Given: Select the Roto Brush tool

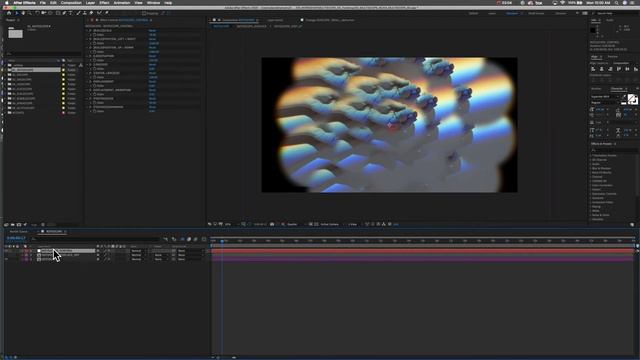Looking at the screenshot, I should 99,13.
